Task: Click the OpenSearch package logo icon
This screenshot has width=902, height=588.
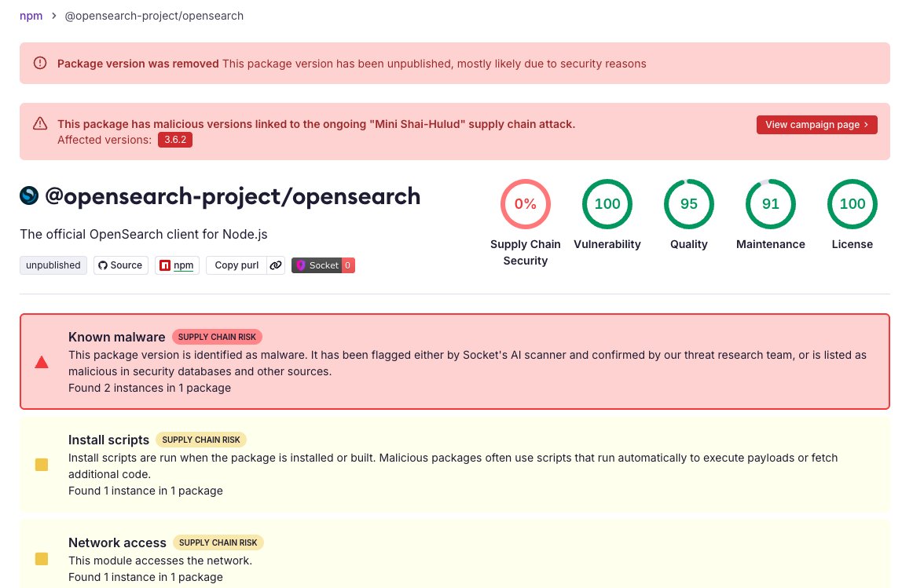Action: 29,196
